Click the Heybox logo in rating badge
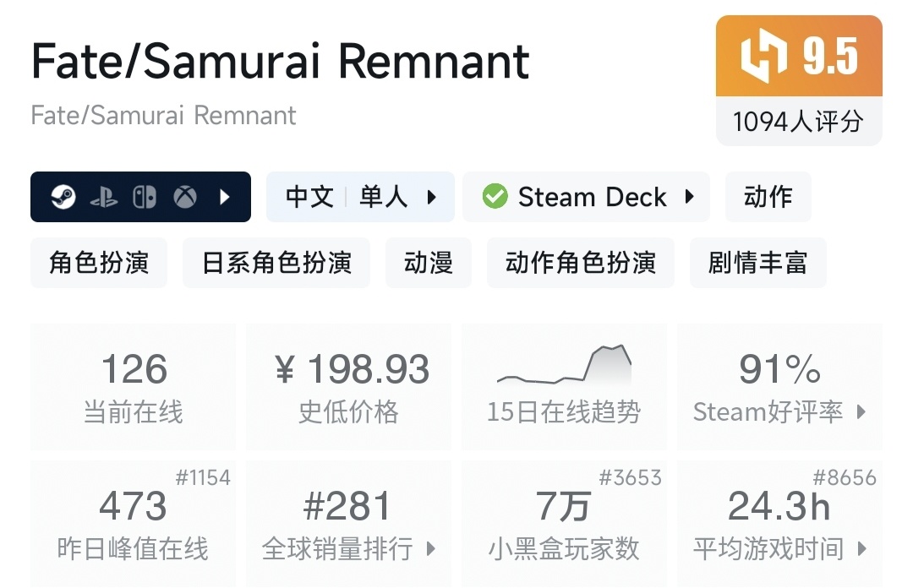The image size is (913, 588). [763, 57]
